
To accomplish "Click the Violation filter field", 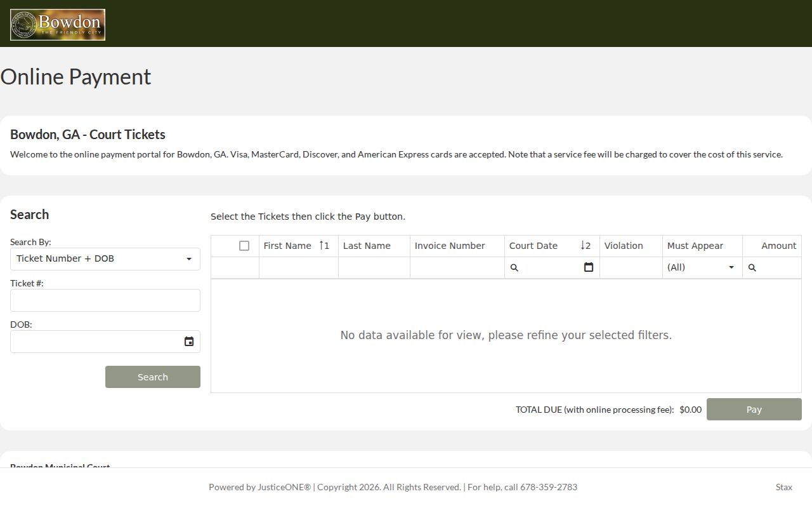I will point(631,267).
